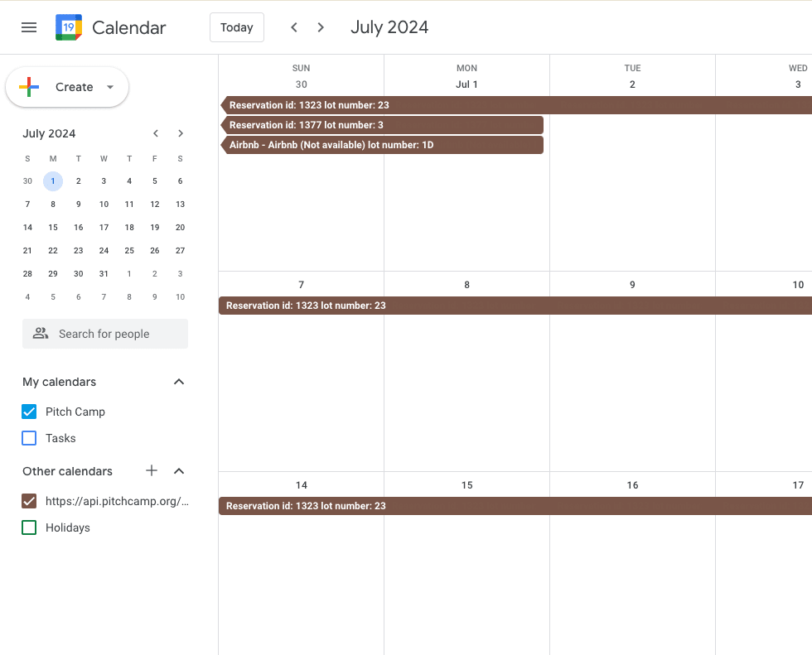The image size is (812, 655).
Task: Select July 15 in the mini calendar
Action: point(53,227)
